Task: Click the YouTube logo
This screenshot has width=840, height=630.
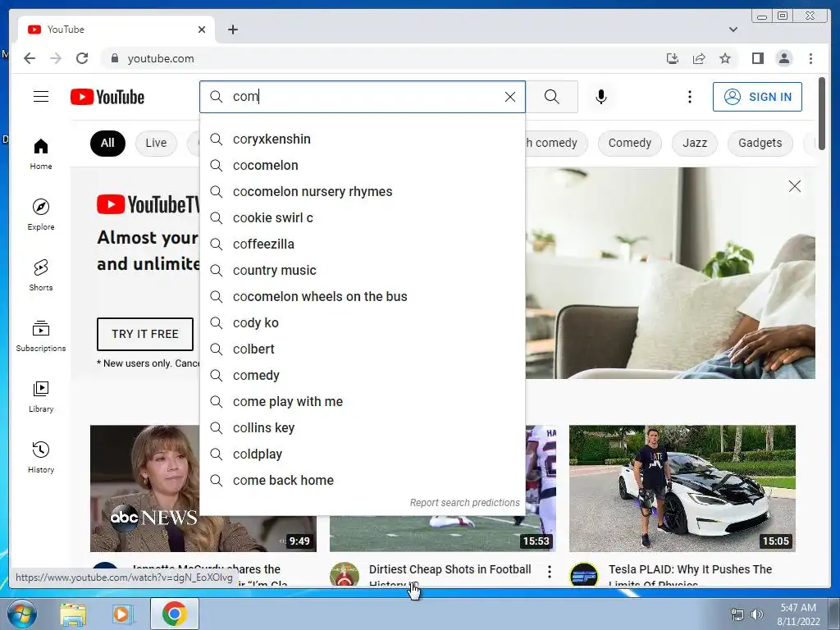Action: pyautogui.click(x=107, y=97)
